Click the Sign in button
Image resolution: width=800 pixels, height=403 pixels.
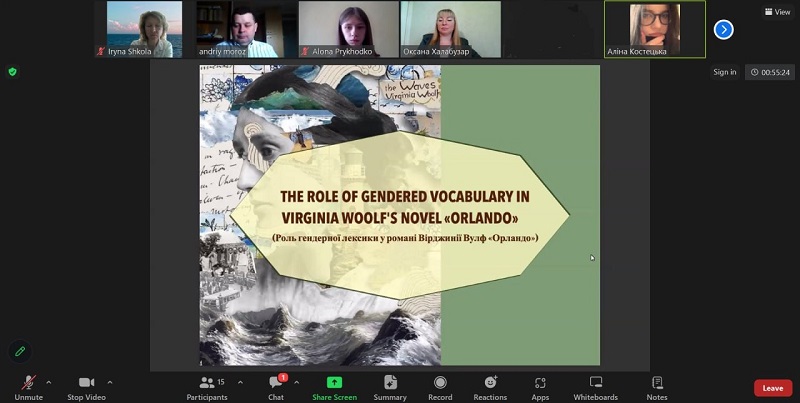(724, 72)
